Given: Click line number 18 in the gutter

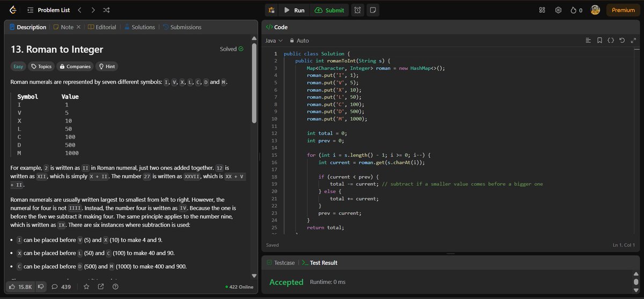Looking at the screenshot, I should (x=274, y=177).
